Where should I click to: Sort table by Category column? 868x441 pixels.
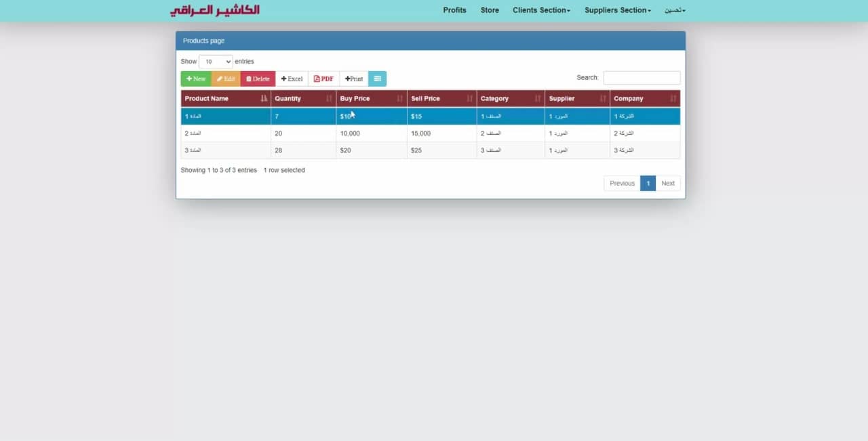click(511, 99)
